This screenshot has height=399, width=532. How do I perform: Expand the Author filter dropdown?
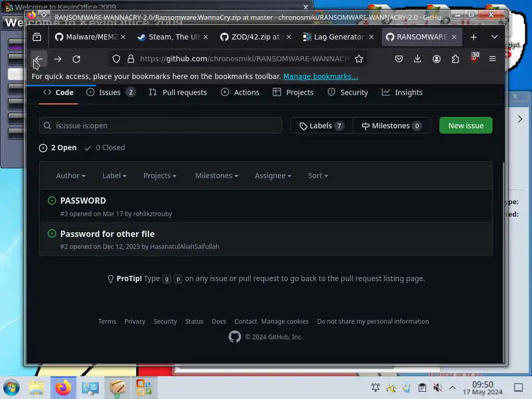[x=71, y=176]
